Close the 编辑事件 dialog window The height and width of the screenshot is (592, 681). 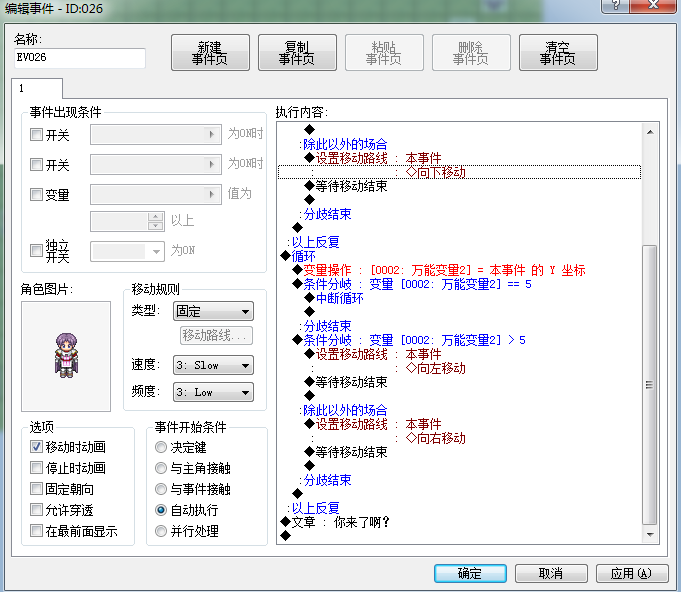tap(653, 6)
